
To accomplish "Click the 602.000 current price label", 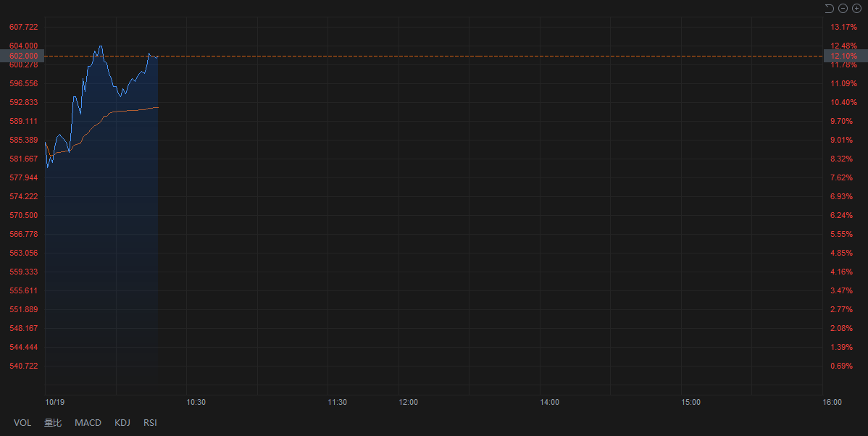I will coord(22,56).
